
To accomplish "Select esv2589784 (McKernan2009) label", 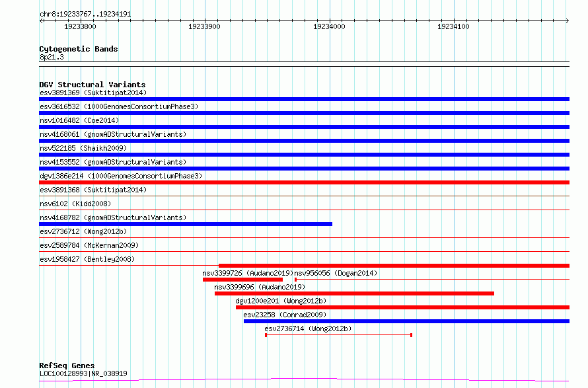I will [89, 245].
